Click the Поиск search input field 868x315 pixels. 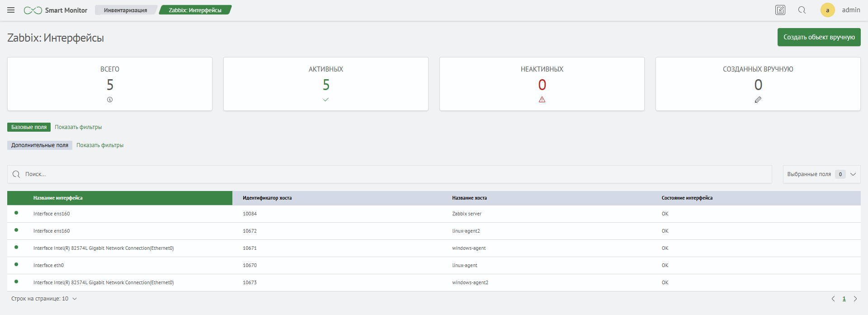[389, 174]
